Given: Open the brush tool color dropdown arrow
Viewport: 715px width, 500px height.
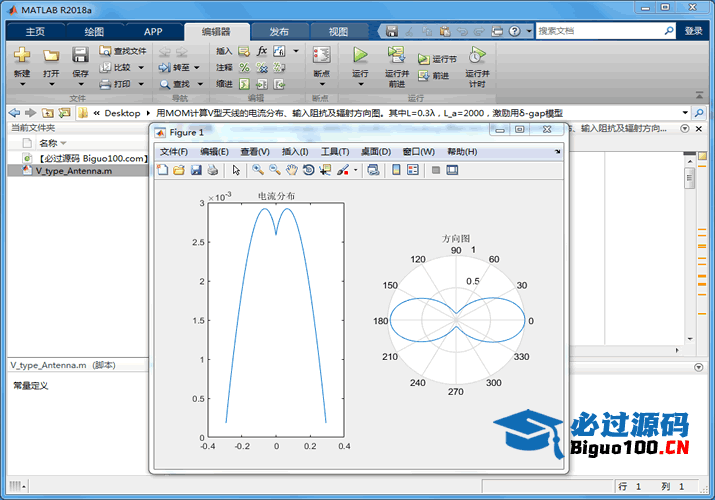Looking at the screenshot, I should (356, 170).
